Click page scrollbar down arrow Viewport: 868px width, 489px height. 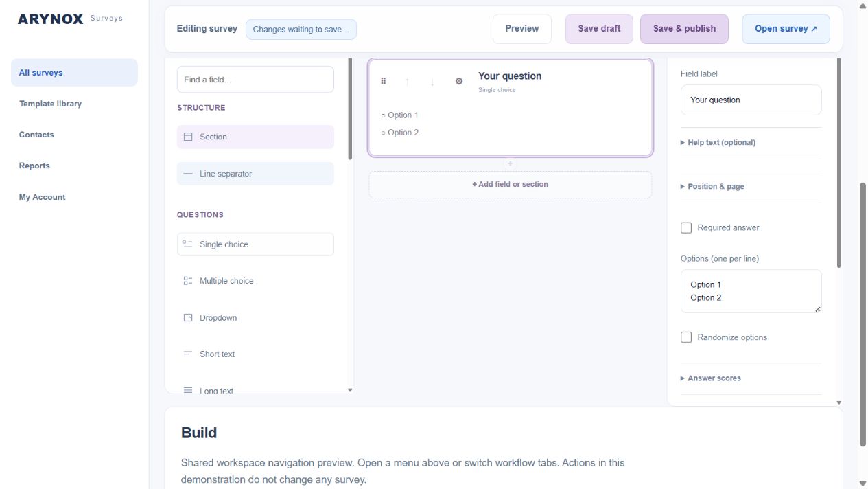(x=863, y=484)
